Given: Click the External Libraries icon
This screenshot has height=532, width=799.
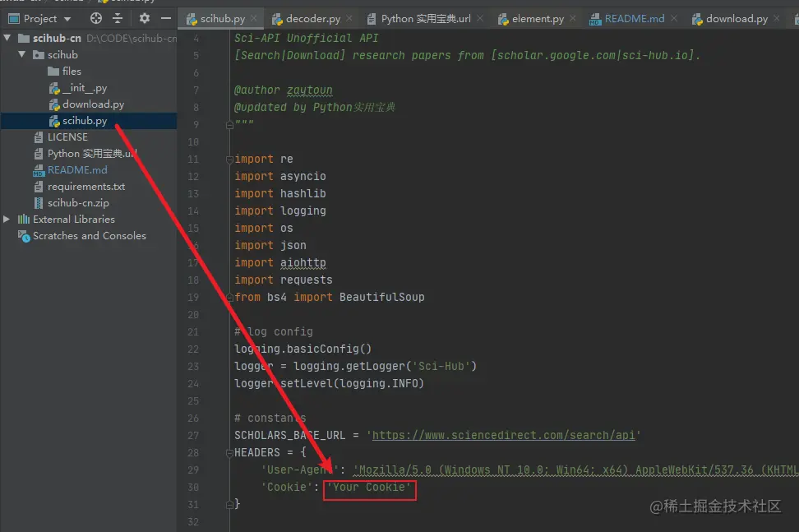Looking at the screenshot, I should pos(24,219).
